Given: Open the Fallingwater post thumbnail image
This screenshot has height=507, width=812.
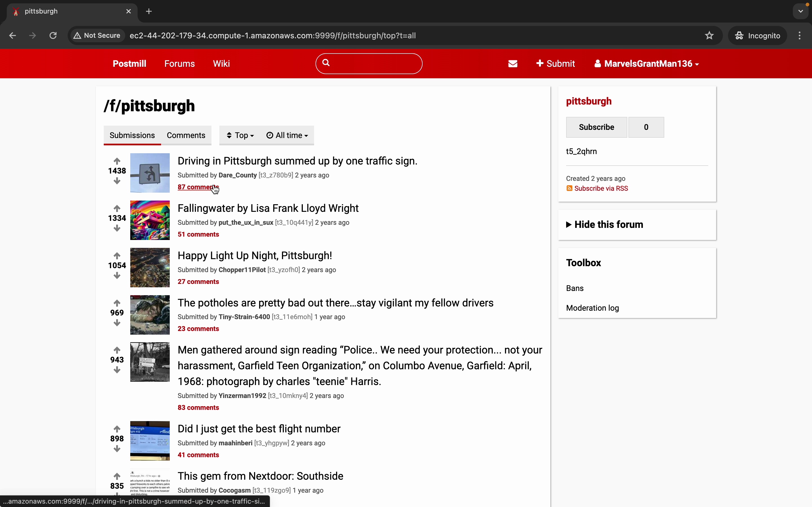Looking at the screenshot, I should (x=150, y=220).
